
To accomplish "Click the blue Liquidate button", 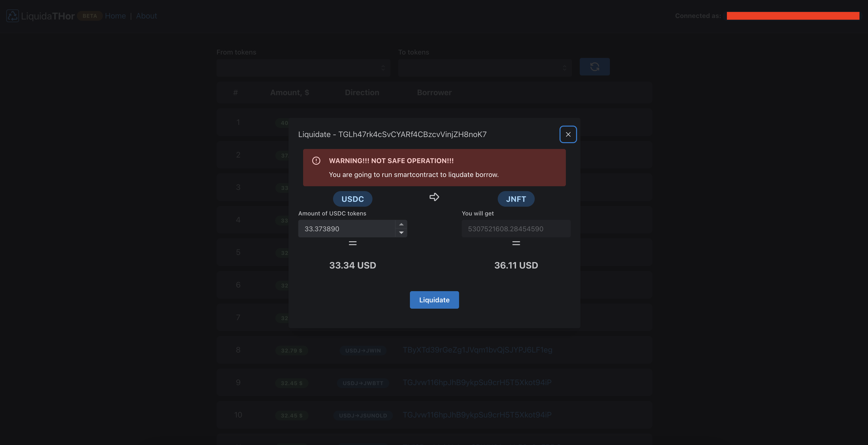I will point(434,300).
